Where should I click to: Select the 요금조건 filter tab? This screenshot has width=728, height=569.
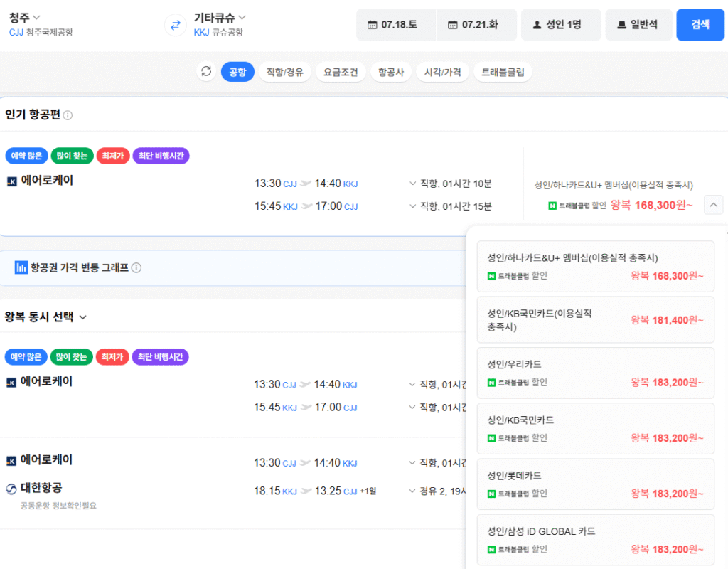click(341, 72)
